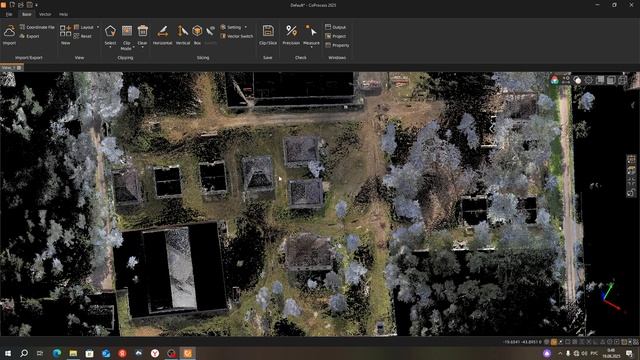Viewport: 640px width, 360px height.
Task: Expand the Clear dropdown arrow
Action: [x=142, y=47]
